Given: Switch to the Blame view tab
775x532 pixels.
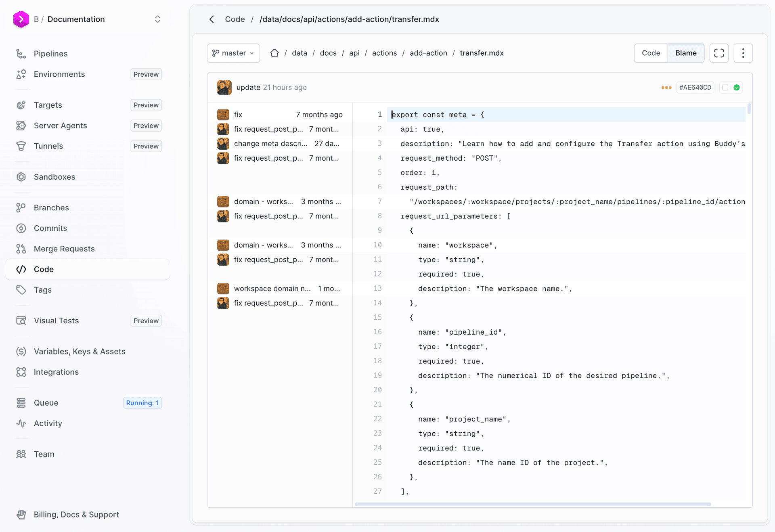Looking at the screenshot, I should [x=686, y=53].
